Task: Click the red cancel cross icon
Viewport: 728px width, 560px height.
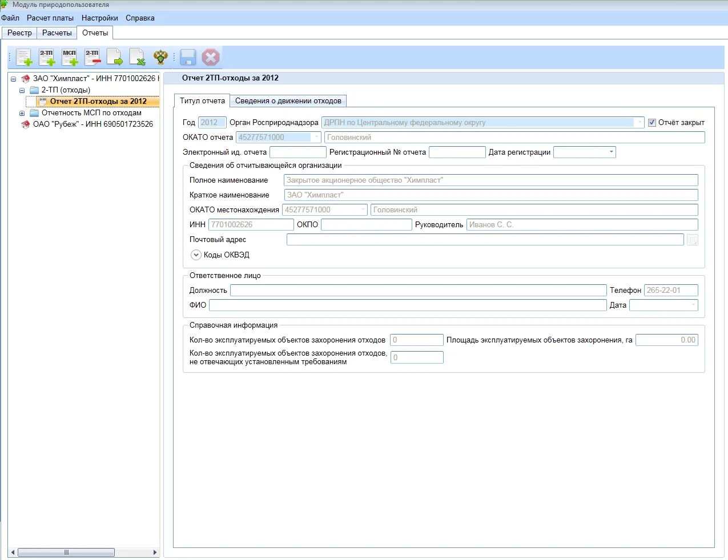Action: [x=211, y=57]
